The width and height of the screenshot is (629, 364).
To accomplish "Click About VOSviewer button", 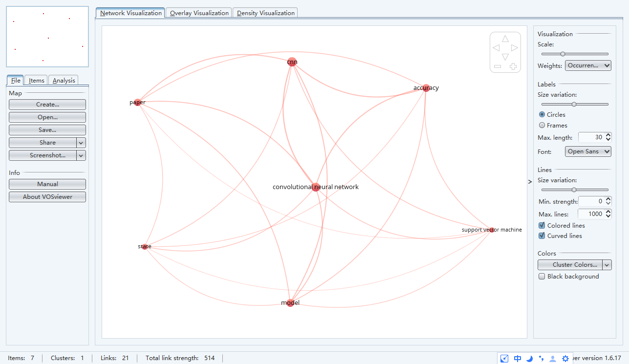I will point(47,197).
